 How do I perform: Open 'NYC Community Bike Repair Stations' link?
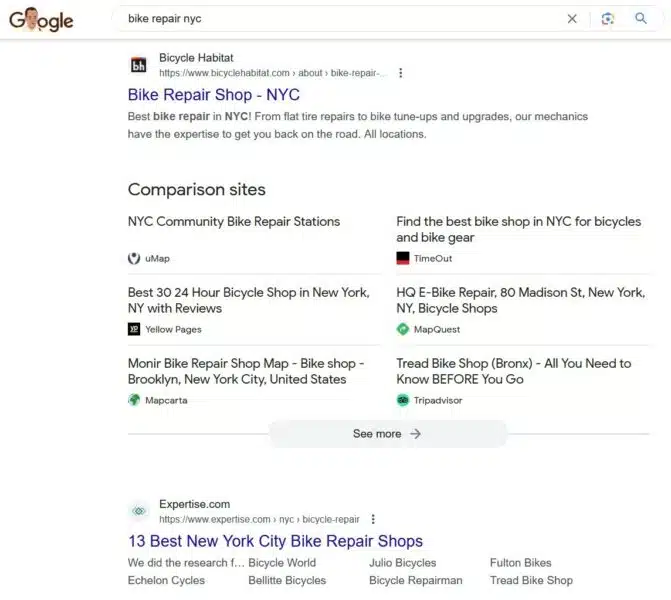tap(234, 221)
